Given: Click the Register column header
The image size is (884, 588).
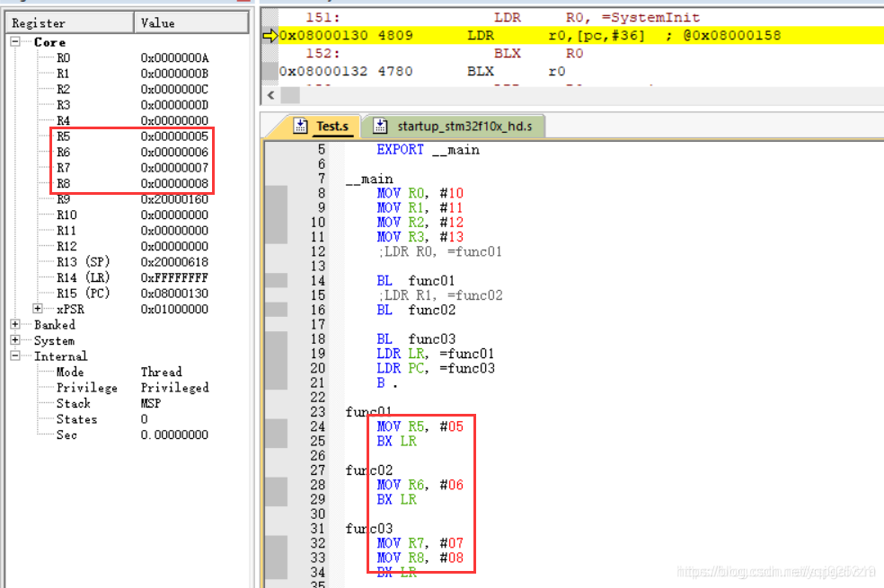Looking at the screenshot, I should click(x=70, y=22).
